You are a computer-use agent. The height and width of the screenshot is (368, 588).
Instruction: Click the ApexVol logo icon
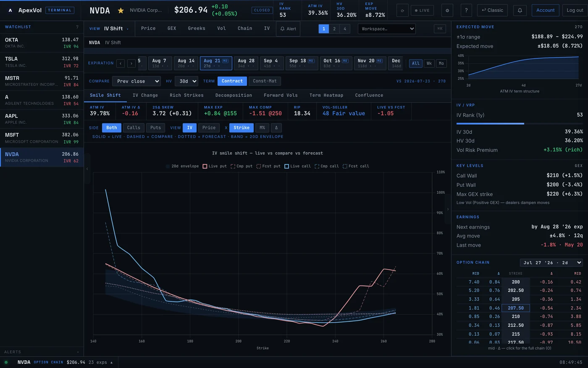(10, 10)
